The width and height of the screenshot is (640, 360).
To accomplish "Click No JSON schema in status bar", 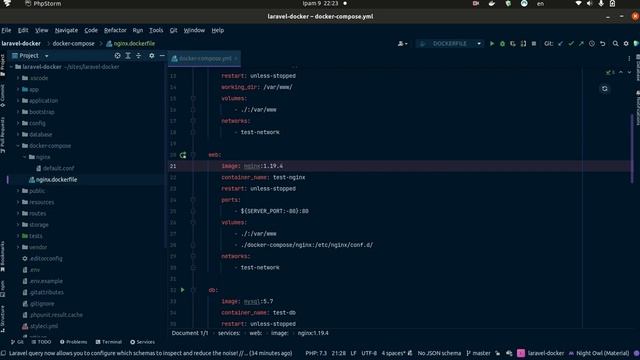I will click(439, 353).
